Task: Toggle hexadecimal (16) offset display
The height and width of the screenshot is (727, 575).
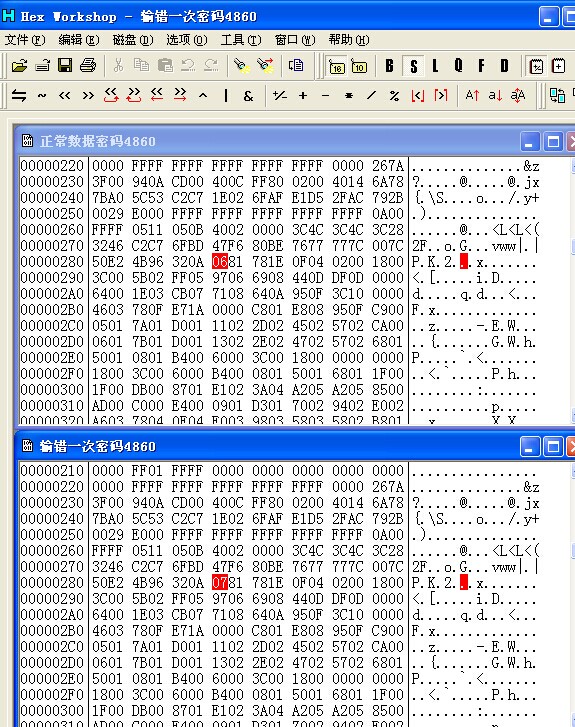Action: click(336, 66)
